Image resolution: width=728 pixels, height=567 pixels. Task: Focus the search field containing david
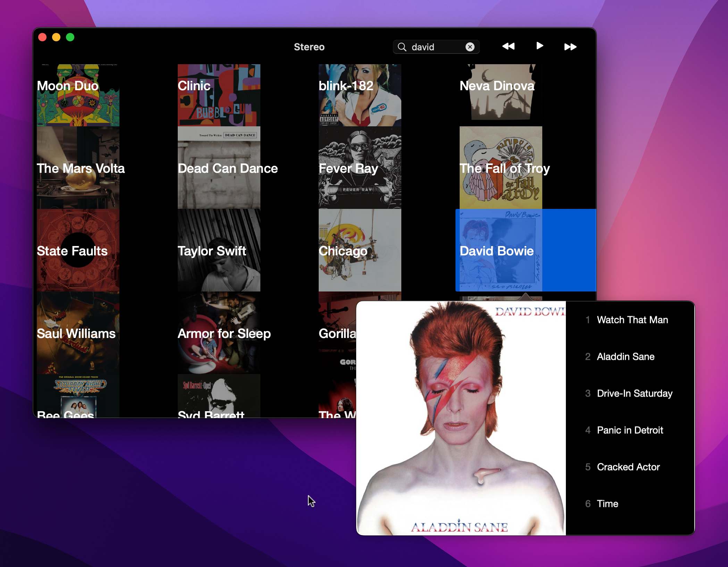pos(436,47)
